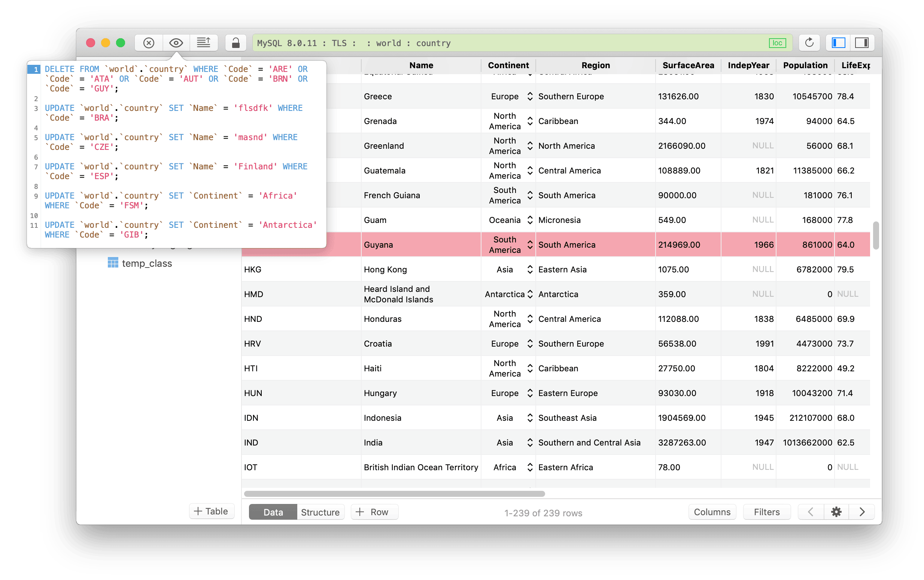This screenshot has height=580, width=924.
Task: Go to previous page with left chevron
Action: point(810,512)
